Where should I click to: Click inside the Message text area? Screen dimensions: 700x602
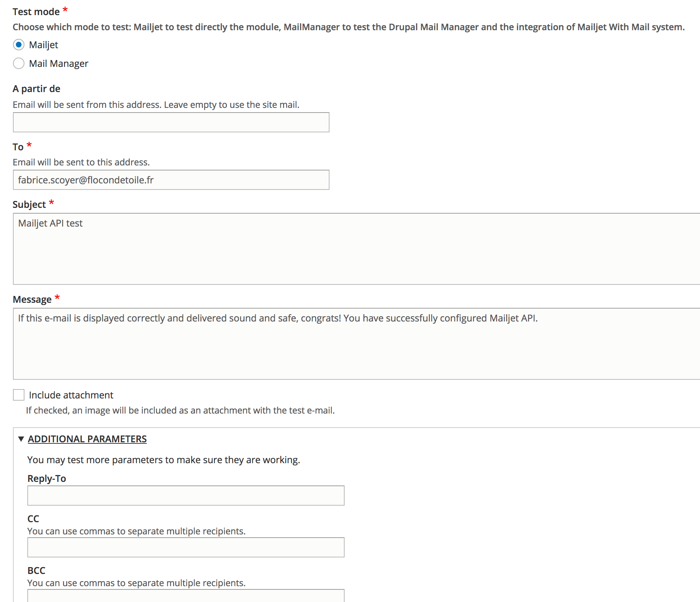[356, 344]
